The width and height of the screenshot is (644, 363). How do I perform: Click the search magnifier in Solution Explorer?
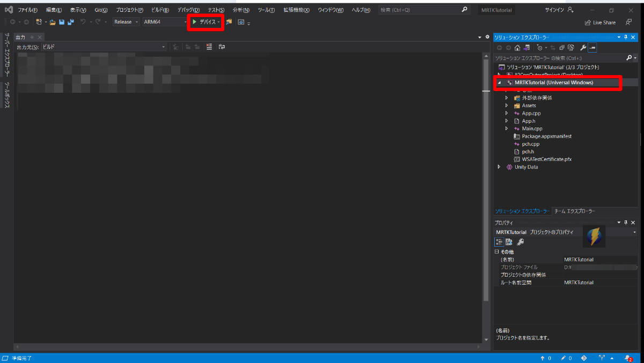coord(629,58)
